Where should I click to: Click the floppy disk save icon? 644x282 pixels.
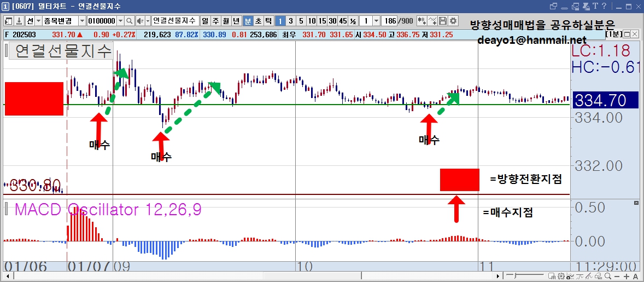click(443, 21)
